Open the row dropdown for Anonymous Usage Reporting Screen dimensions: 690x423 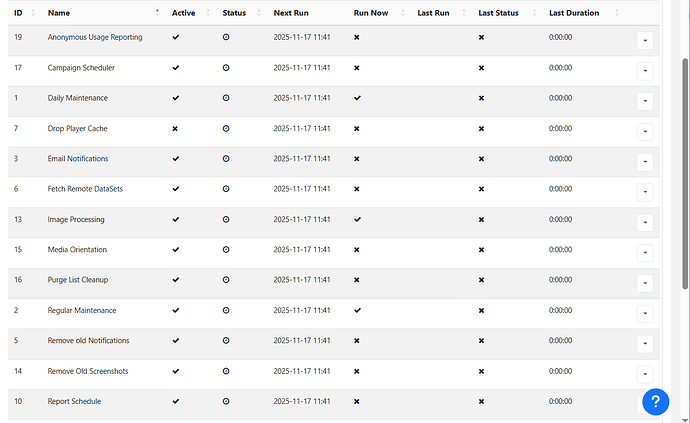[644, 40]
